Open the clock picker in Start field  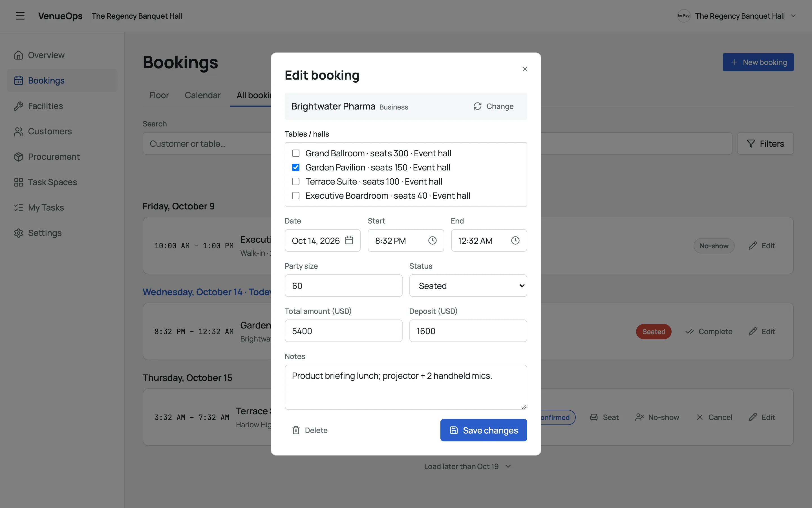click(x=432, y=240)
